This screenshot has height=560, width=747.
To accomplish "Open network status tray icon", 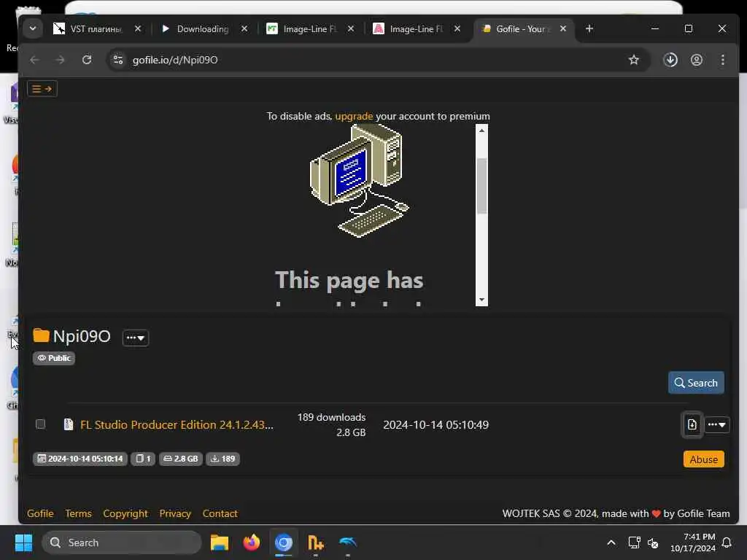I will [634, 542].
